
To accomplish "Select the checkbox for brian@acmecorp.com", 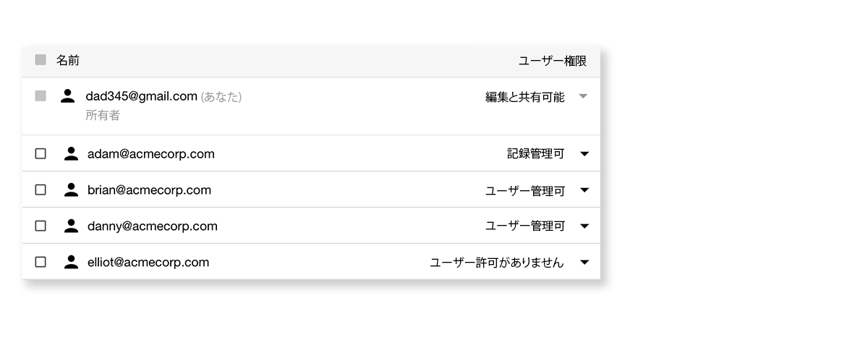I will coord(41,190).
